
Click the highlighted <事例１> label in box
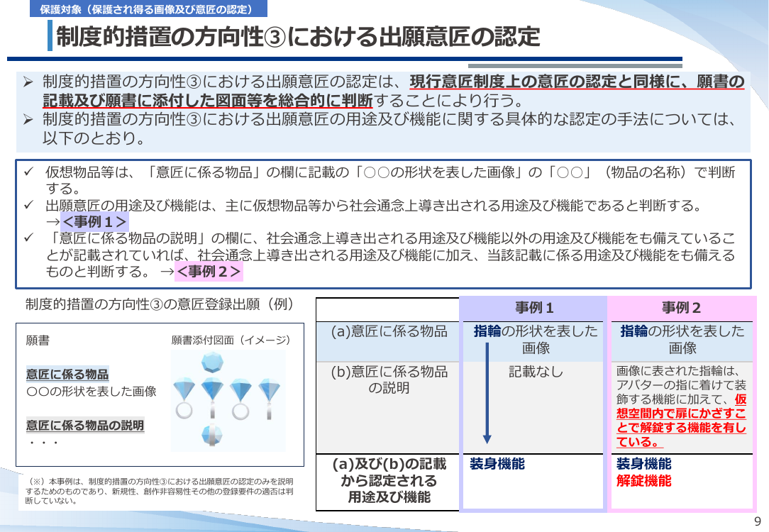click(x=94, y=221)
